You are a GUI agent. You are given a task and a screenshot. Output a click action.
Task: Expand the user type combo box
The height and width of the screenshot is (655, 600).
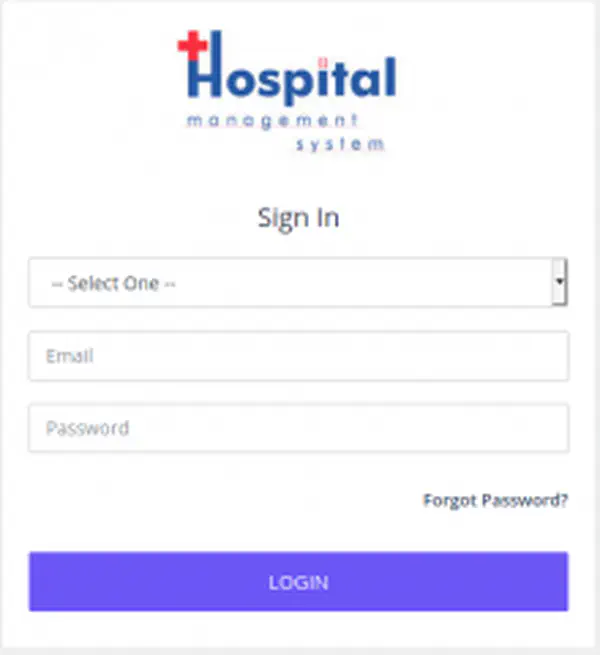pyautogui.click(x=298, y=282)
